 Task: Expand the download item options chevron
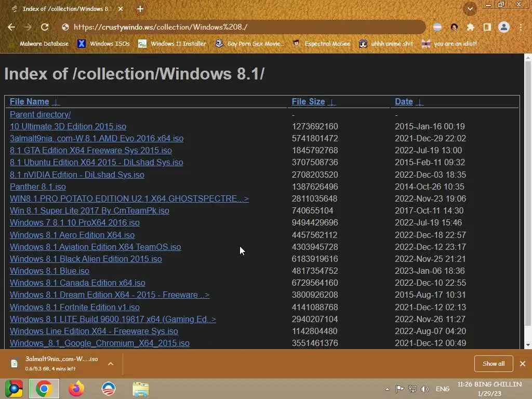[x=111, y=364]
